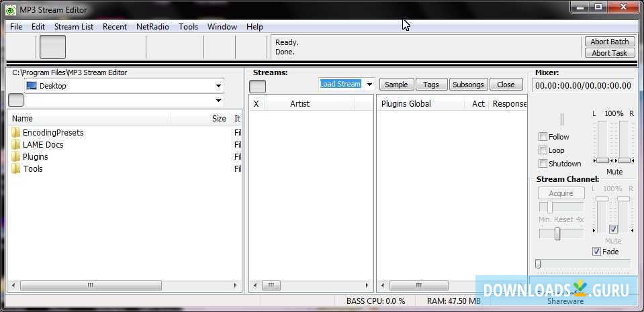The height and width of the screenshot is (312, 644).
Task: Click right scroll arrow of file list
Action: (x=235, y=285)
